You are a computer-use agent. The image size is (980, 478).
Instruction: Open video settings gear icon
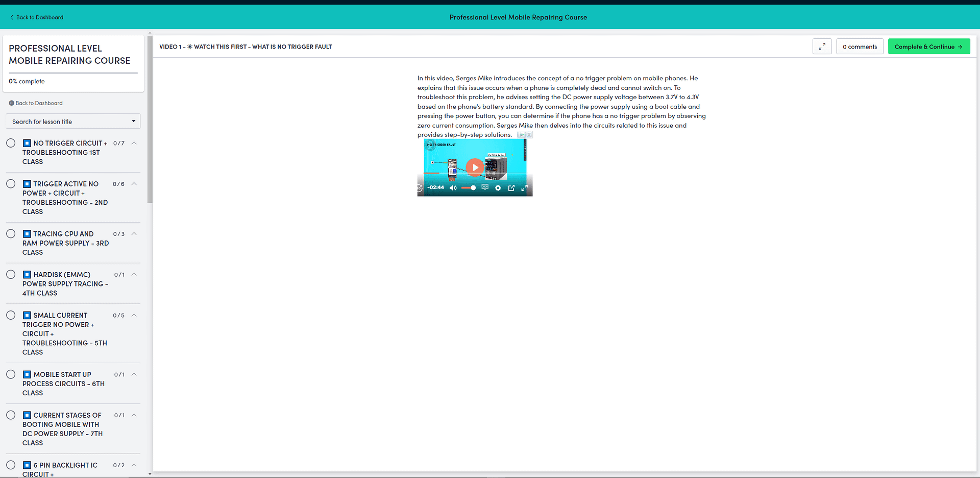click(498, 188)
